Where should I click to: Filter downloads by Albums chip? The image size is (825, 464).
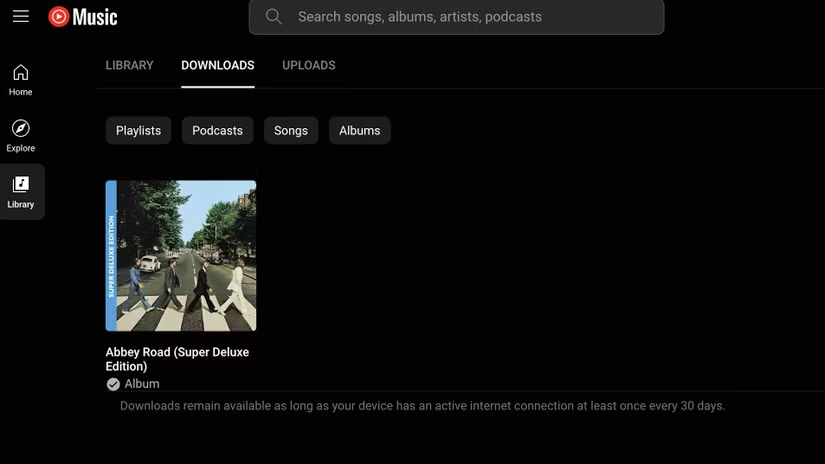pos(359,130)
